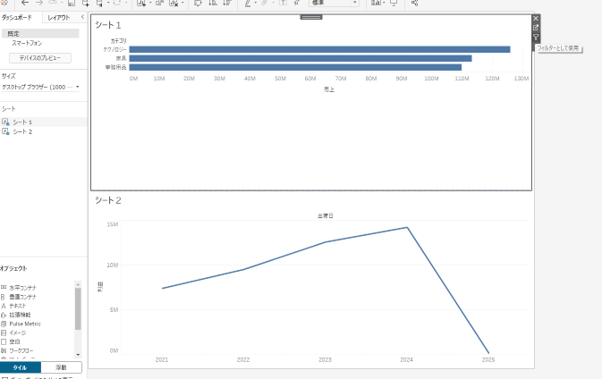This screenshot has width=602, height=379.
Task: Add a horizontal container (水平コンテナ) object
Action: [x=18, y=288]
